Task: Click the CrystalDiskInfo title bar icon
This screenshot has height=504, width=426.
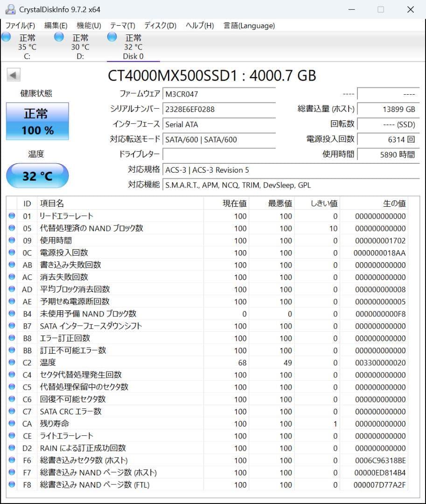Action: tap(10, 9)
